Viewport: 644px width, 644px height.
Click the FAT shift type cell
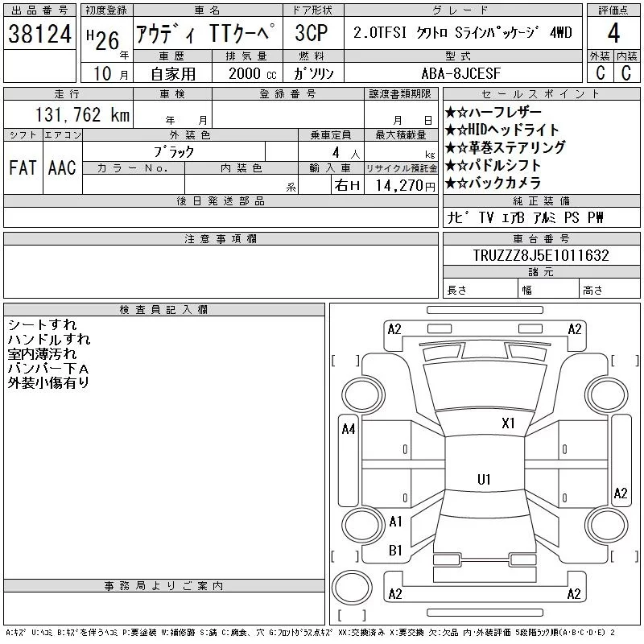coord(23,167)
